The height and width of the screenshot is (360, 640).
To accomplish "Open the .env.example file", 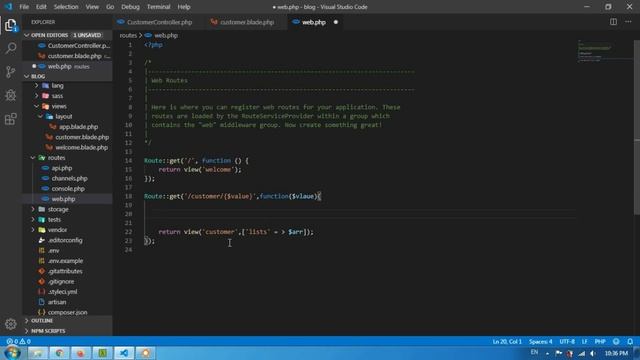I will (x=65, y=261).
